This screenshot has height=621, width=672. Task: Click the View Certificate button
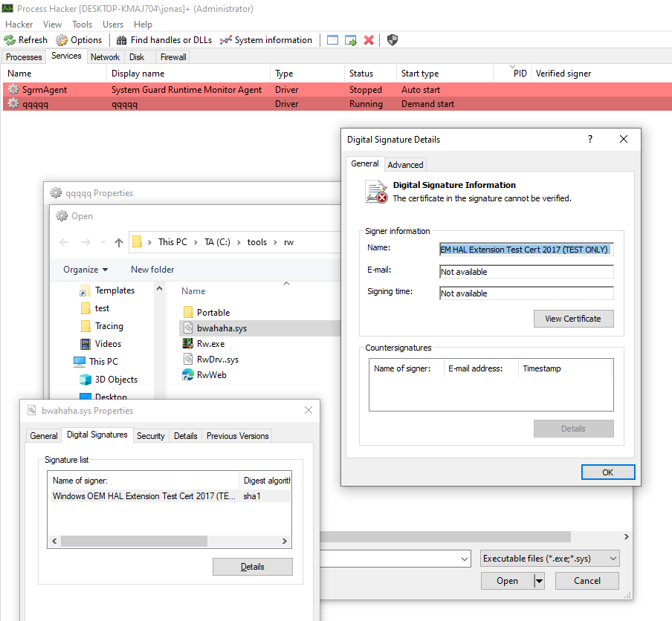pos(573,319)
